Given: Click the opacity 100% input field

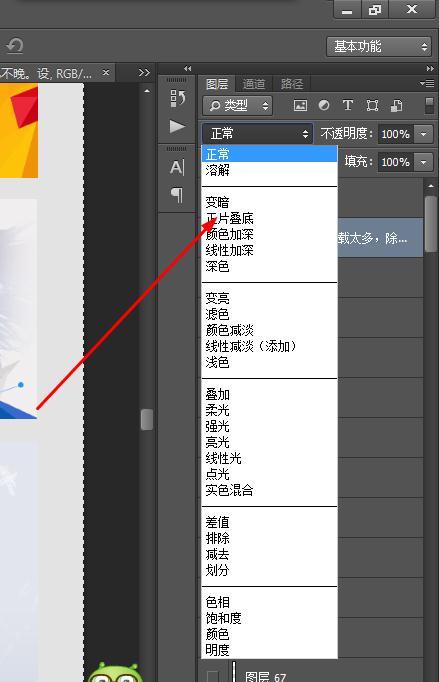Looking at the screenshot, I should click(x=395, y=134).
